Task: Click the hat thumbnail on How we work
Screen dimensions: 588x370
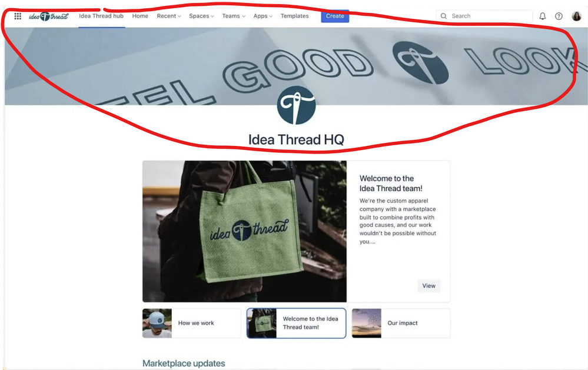Action: (157, 323)
